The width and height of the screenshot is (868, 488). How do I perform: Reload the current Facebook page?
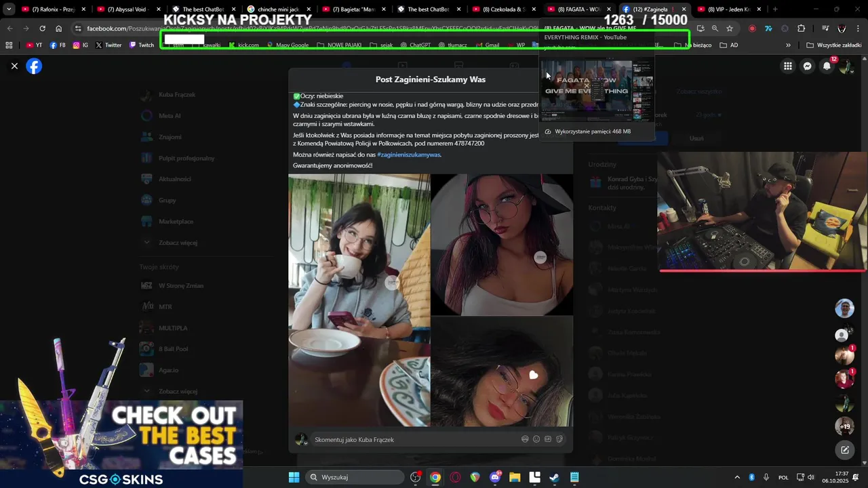[x=42, y=28]
